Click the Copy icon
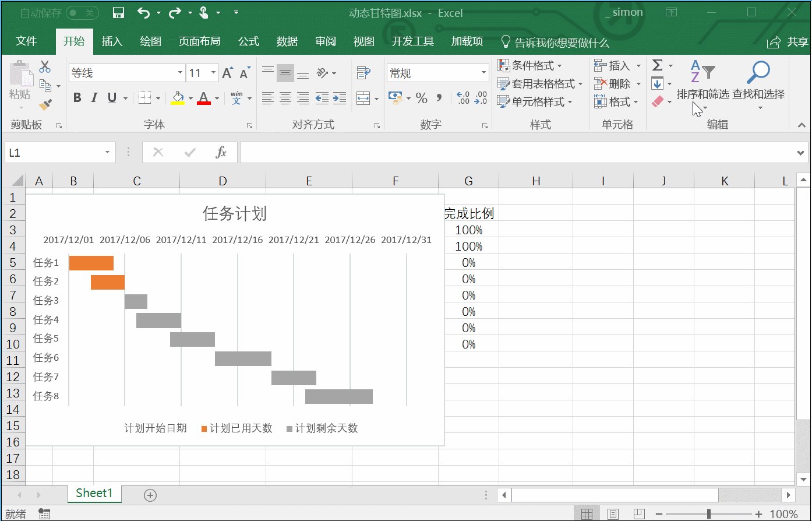Image resolution: width=812 pixels, height=521 pixels. (x=46, y=86)
